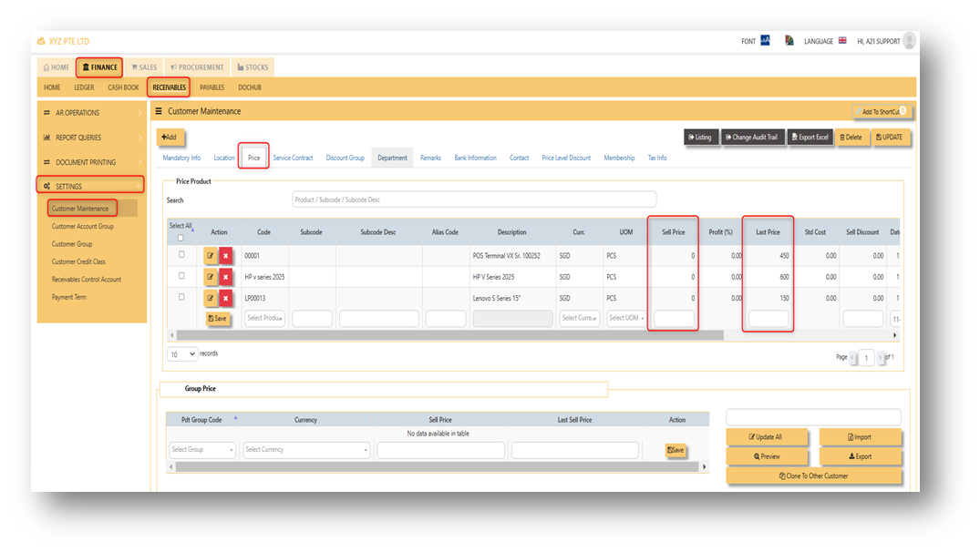Open the records per page dropdown
The width and height of the screenshot is (980, 552).
[x=182, y=353]
